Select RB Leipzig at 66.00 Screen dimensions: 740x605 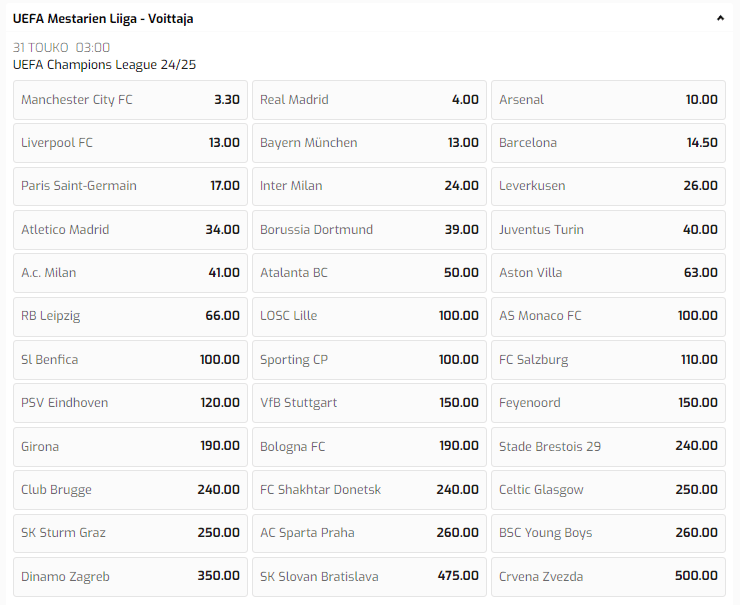click(130, 316)
